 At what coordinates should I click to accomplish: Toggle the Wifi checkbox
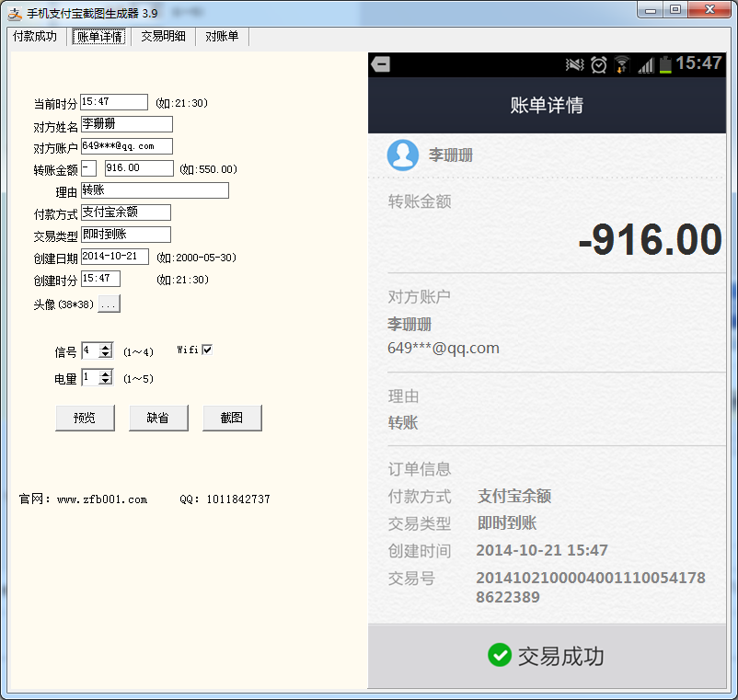207,350
